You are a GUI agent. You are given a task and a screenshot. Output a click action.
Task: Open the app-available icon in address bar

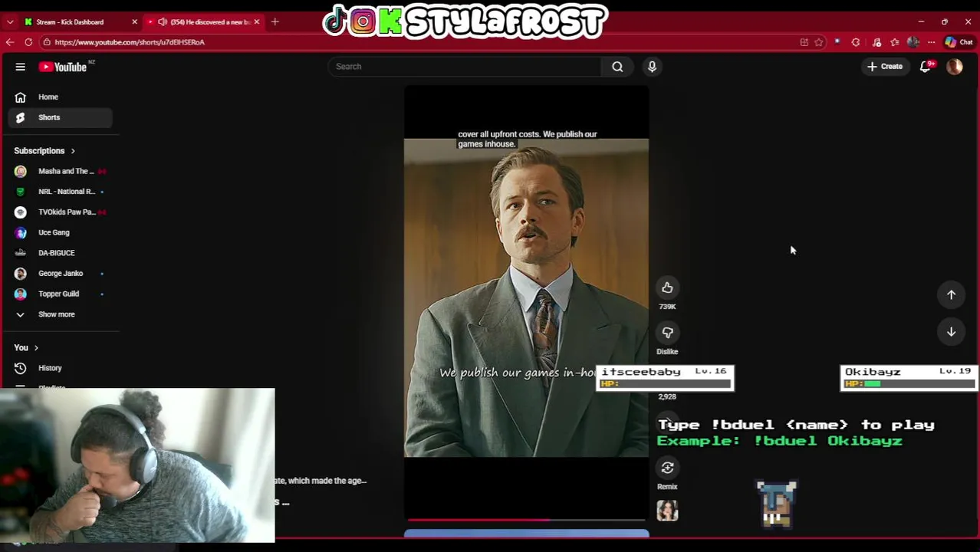[804, 42]
